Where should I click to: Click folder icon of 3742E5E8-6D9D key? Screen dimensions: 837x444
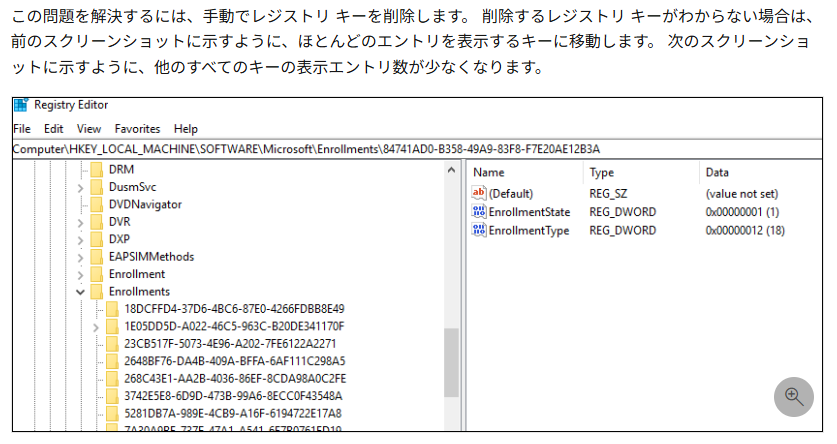pyautogui.click(x=112, y=396)
